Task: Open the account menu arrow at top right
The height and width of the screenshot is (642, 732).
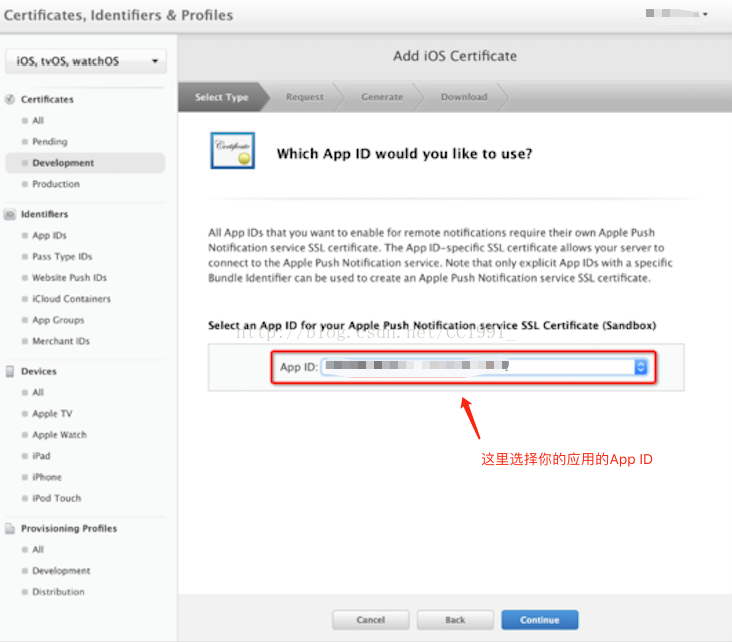Action: tap(705, 14)
